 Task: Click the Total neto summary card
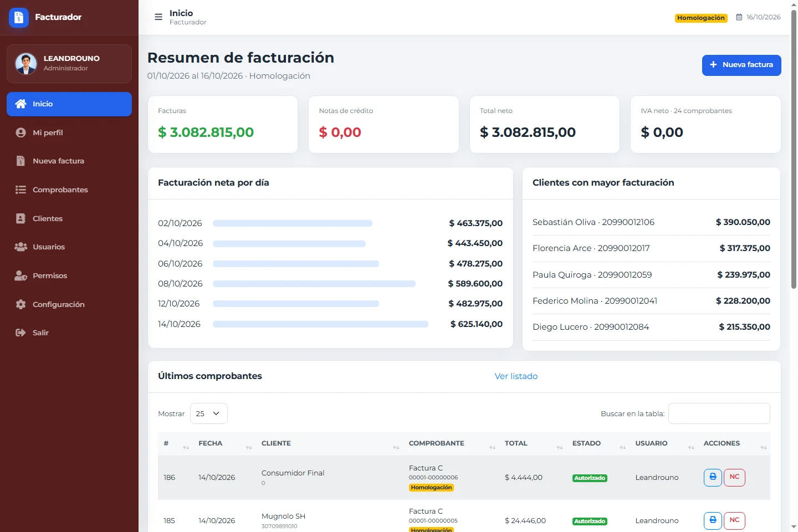tap(544, 125)
